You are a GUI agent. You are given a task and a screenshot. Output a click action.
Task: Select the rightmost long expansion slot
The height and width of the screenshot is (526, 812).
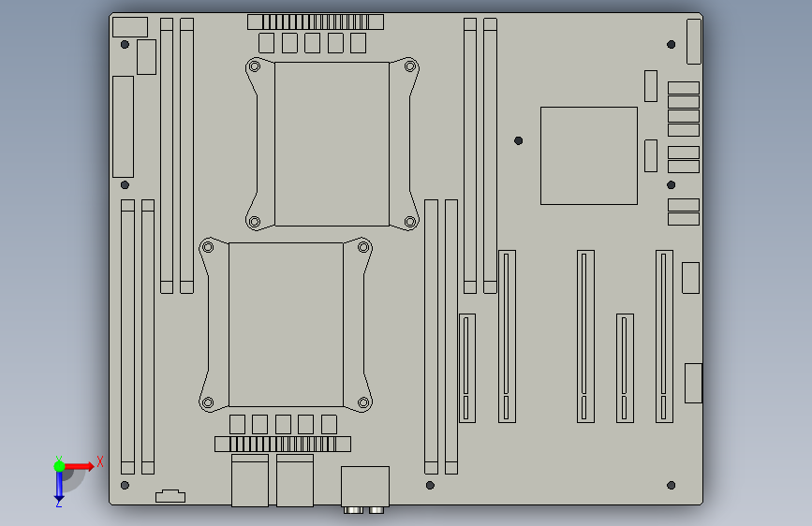(664, 337)
